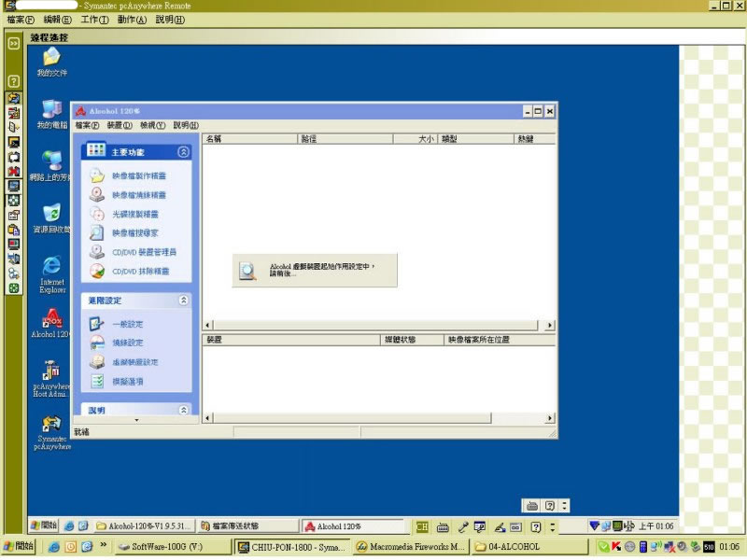This screenshot has height=560, width=747.
Task: Click the green bottom pcAnywhere sidebar icon
Action: [14, 288]
